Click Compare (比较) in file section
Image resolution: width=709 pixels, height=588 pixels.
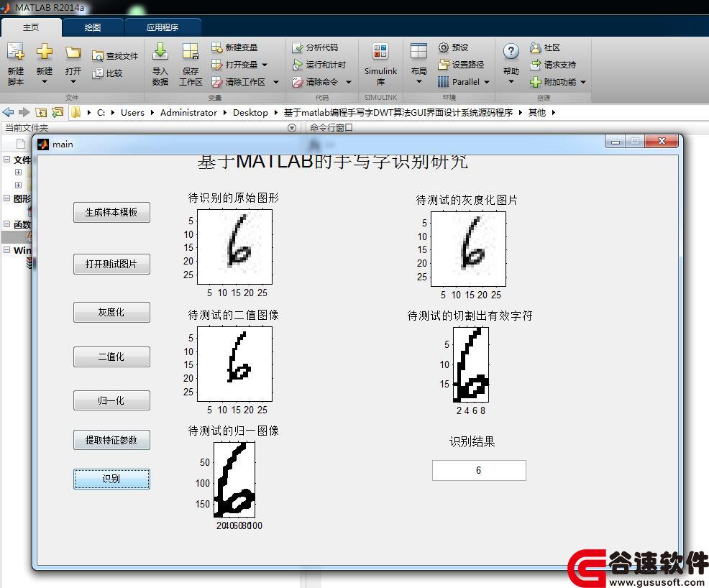tap(108, 73)
